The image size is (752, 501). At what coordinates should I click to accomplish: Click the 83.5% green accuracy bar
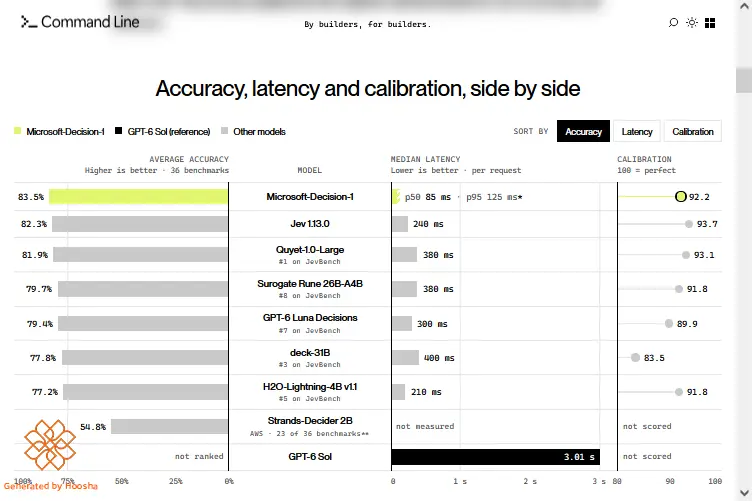138,197
